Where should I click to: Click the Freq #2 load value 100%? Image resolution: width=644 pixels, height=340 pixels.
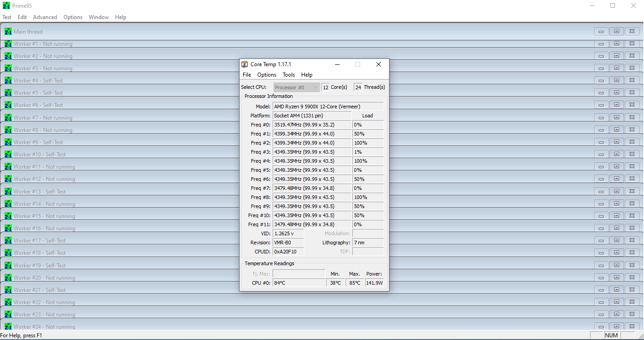tap(368, 143)
